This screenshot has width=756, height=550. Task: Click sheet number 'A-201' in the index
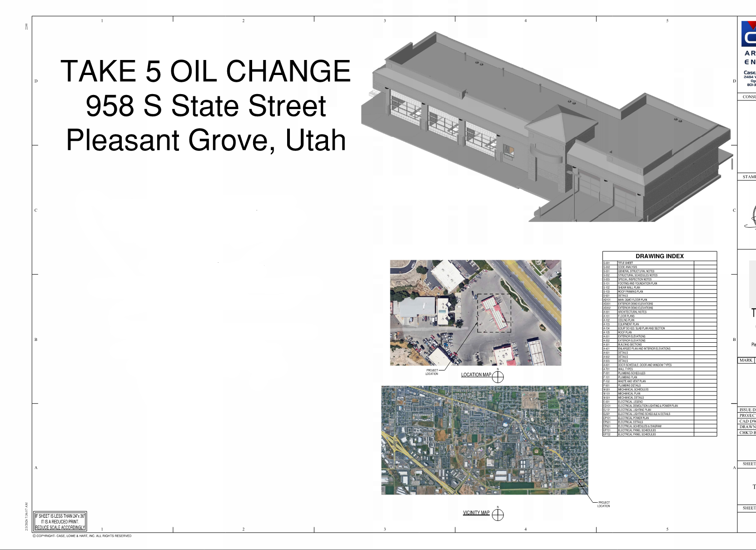tap(606, 337)
